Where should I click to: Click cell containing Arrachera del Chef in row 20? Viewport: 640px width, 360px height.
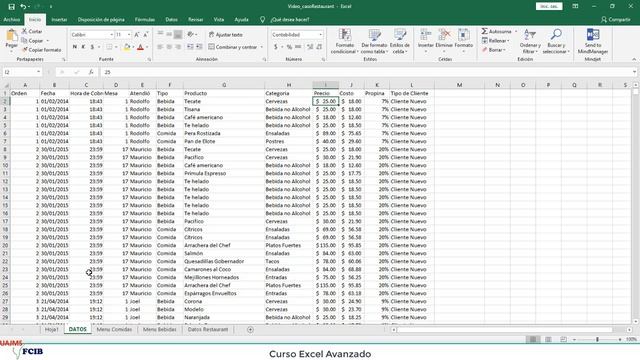pyautogui.click(x=224, y=245)
